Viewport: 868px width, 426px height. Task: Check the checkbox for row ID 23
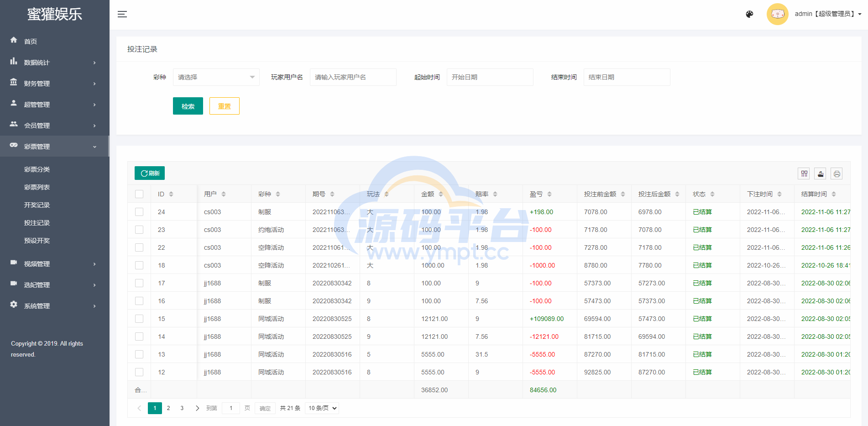(139, 230)
